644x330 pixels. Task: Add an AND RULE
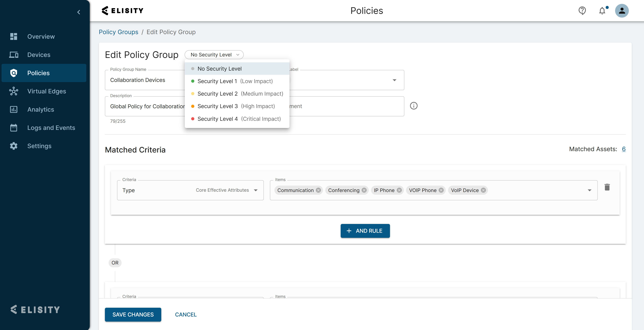coord(365,231)
